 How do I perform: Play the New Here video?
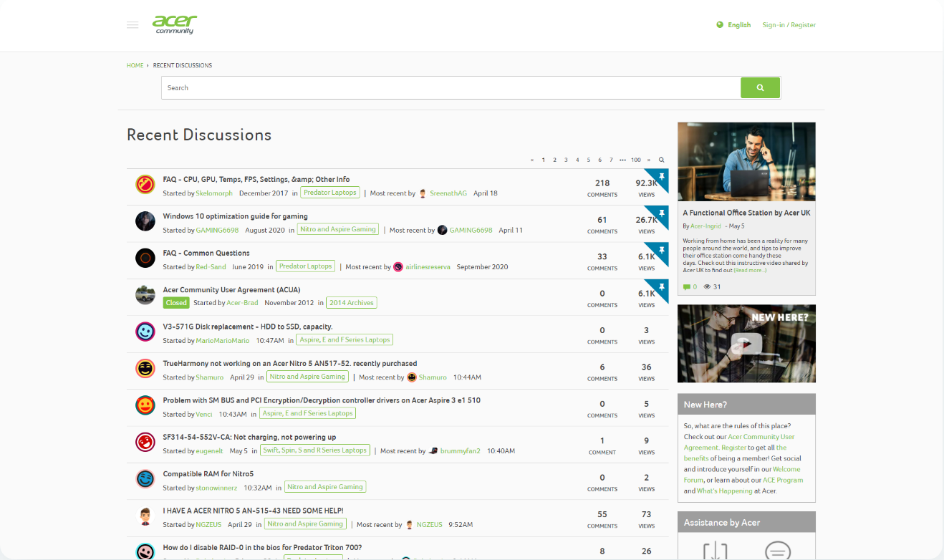pyautogui.click(x=746, y=344)
